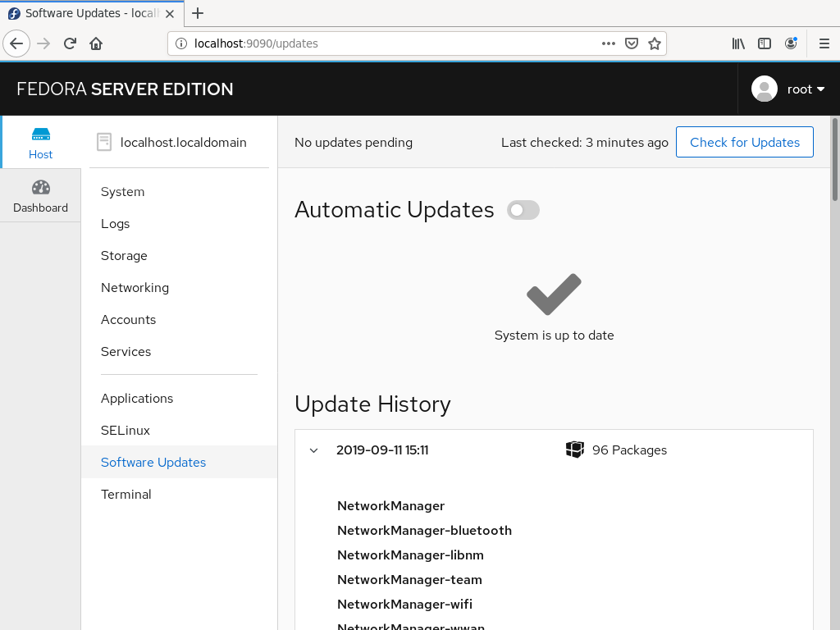Click the localhost.localdomain host name

pos(183,143)
